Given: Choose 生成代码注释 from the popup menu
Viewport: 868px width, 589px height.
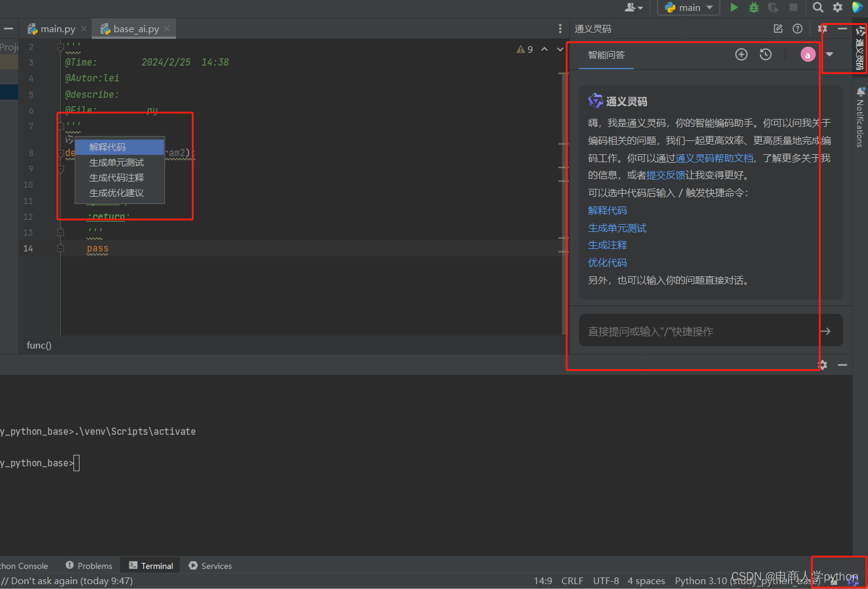Looking at the screenshot, I should point(120,177).
